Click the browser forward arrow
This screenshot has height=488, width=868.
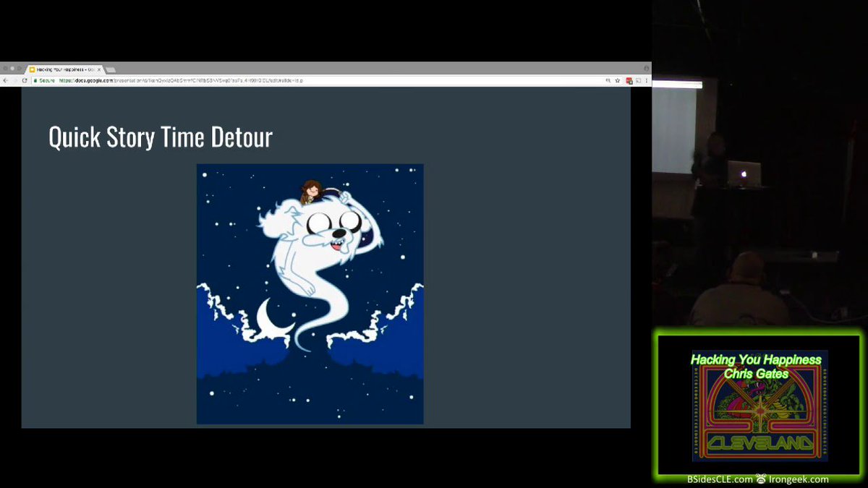(x=15, y=80)
